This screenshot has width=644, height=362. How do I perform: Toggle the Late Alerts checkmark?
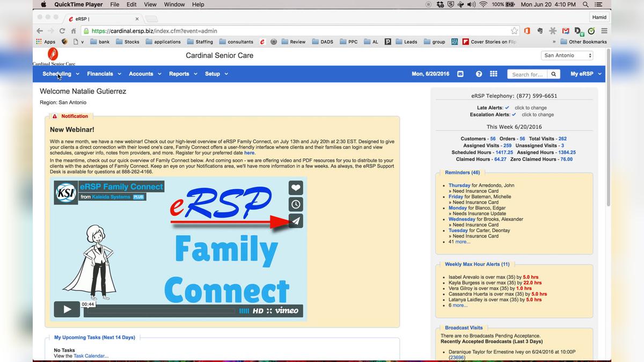click(507, 108)
